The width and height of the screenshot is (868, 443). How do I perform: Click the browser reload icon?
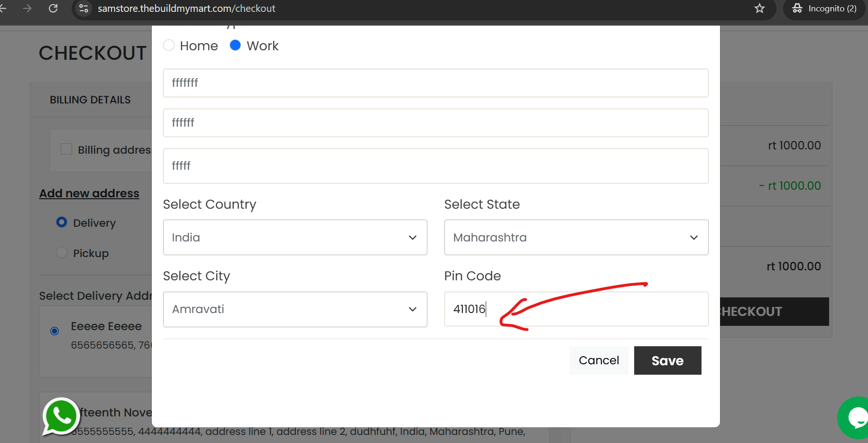53,9
